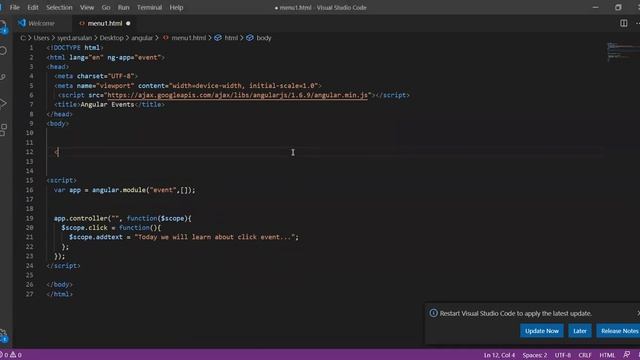
Task: Click the feedback icon in status bar
Action: tap(627, 355)
